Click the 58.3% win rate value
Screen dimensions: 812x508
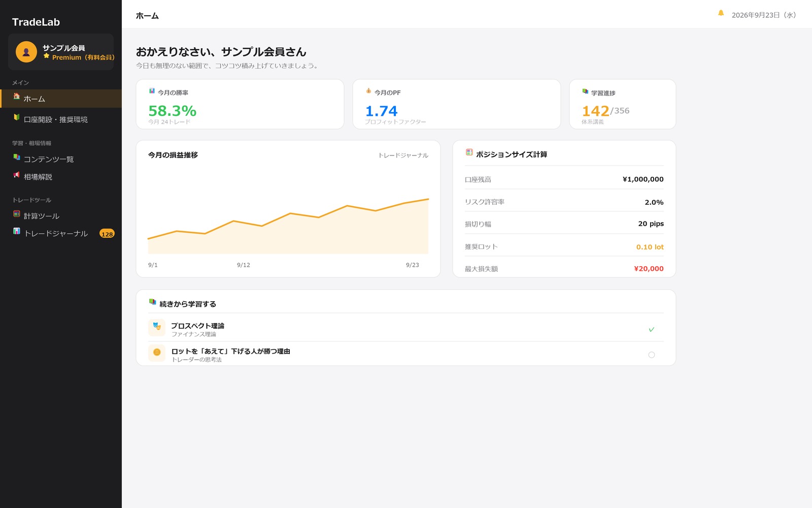tap(172, 111)
